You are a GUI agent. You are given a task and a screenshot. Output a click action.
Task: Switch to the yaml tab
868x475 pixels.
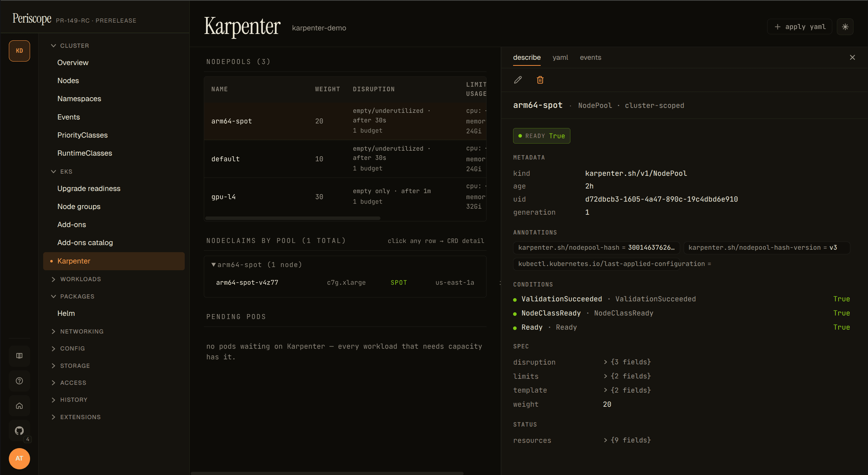[560, 57]
